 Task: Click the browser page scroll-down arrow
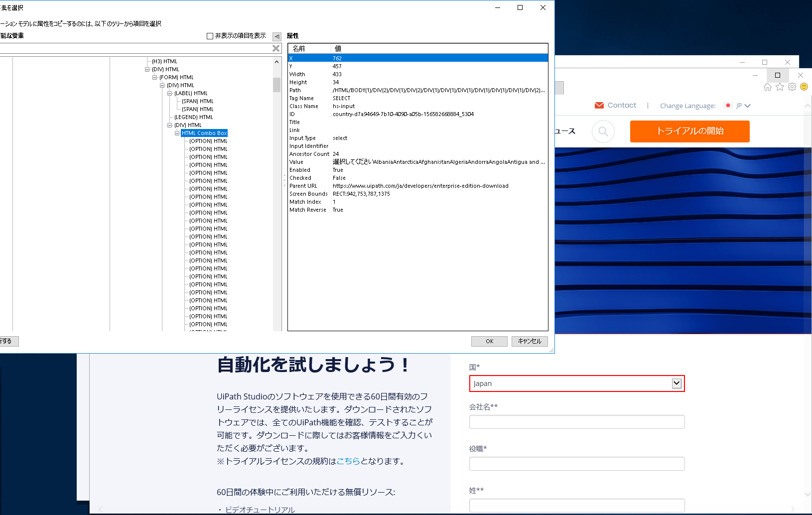(808, 495)
